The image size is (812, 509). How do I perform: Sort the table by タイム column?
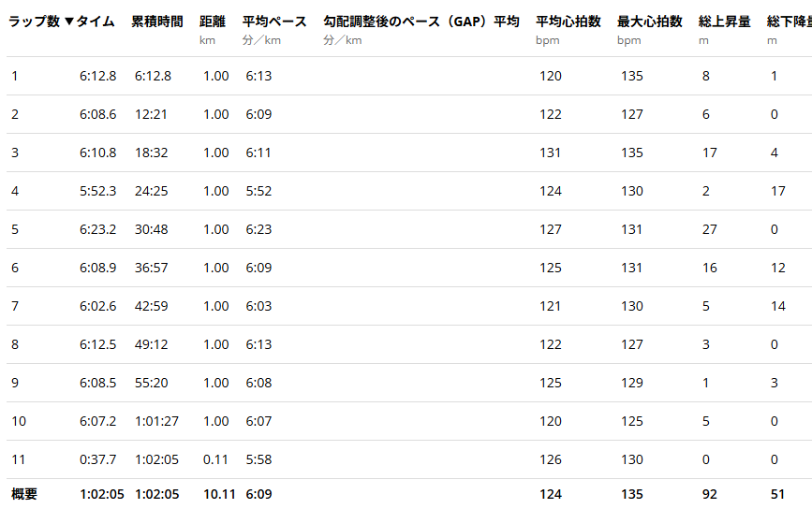click(x=95, y=22)
